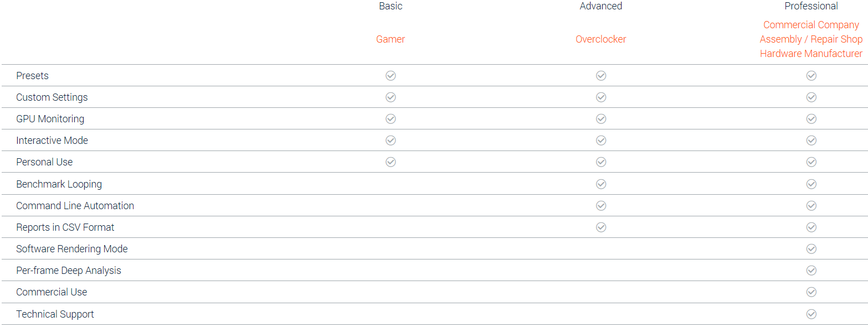This screenshot has width=868, height=327.
Task: Click the Presets checkmark under Basic
Action: [x=391, y=76]
